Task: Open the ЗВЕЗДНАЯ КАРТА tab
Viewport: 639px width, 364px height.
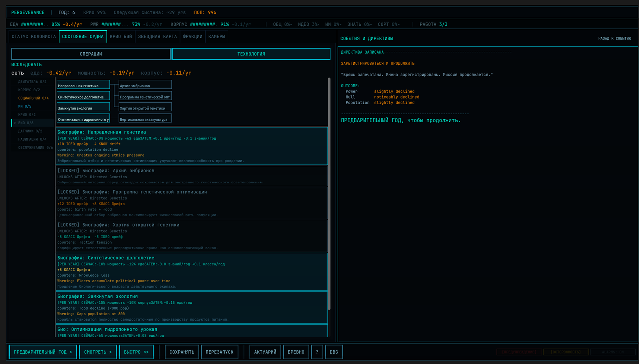Action: pyautogui.click(x=157, y=36)
